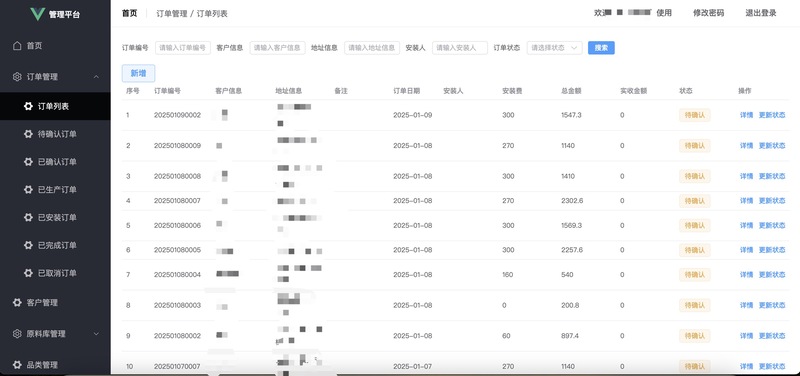Viewport: 800px width, 376px height.
Task: Open 详情 for order 202501080007
Action: (x=746, y=200)
